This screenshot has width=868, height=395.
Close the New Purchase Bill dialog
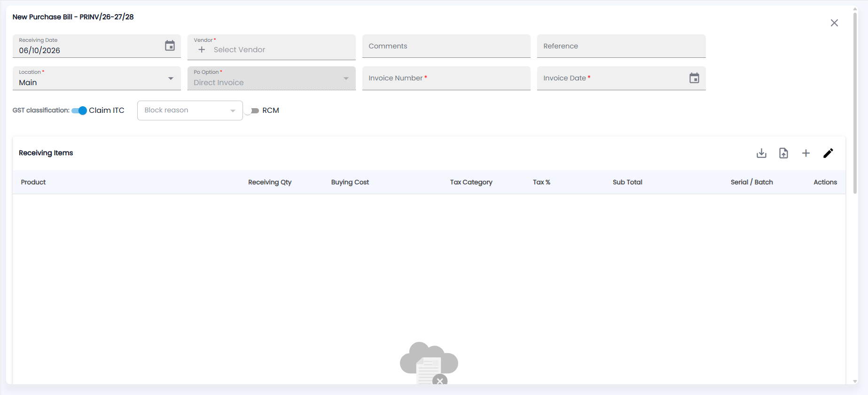834,23
